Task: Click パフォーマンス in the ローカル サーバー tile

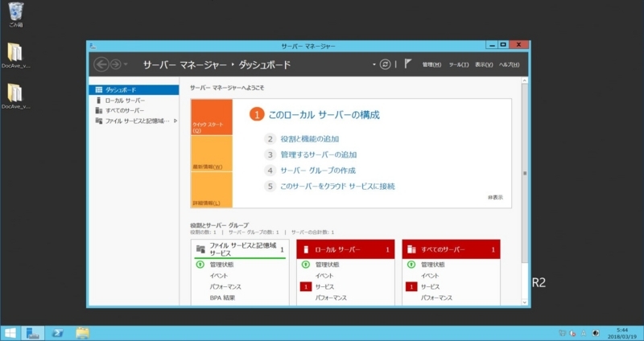Action: pos(331,298)
